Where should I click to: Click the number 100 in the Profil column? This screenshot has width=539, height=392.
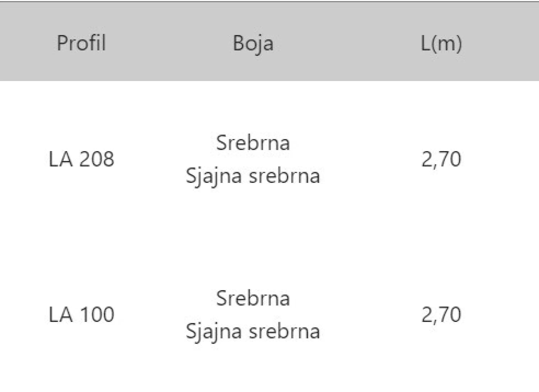(97, 315)
